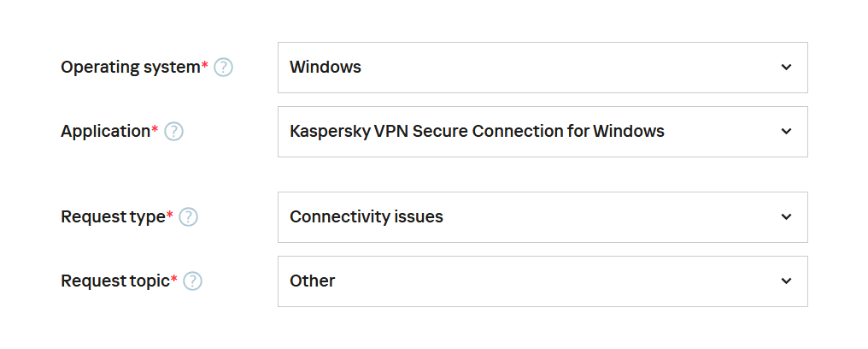Click the Request topic field label

point(115,281)
